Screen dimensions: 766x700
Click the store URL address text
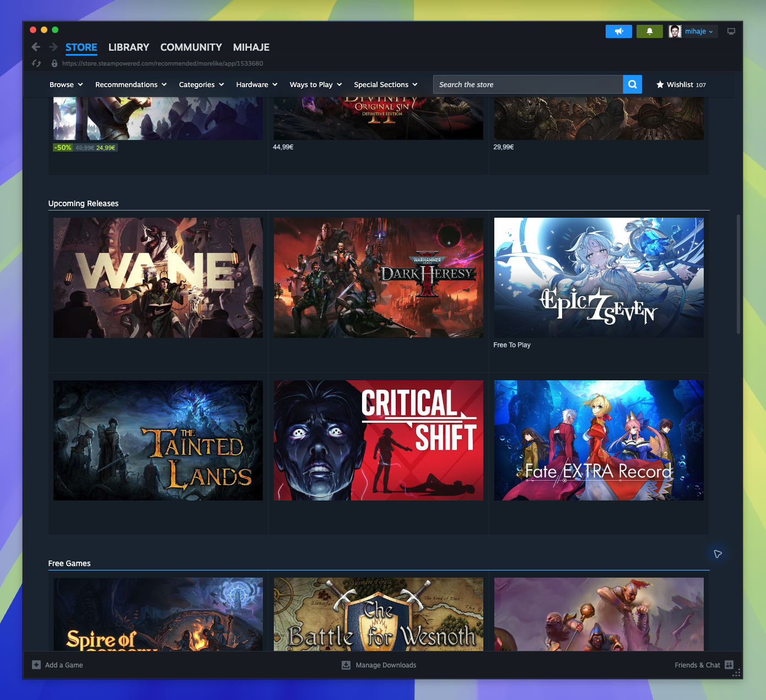pos(163,63)
